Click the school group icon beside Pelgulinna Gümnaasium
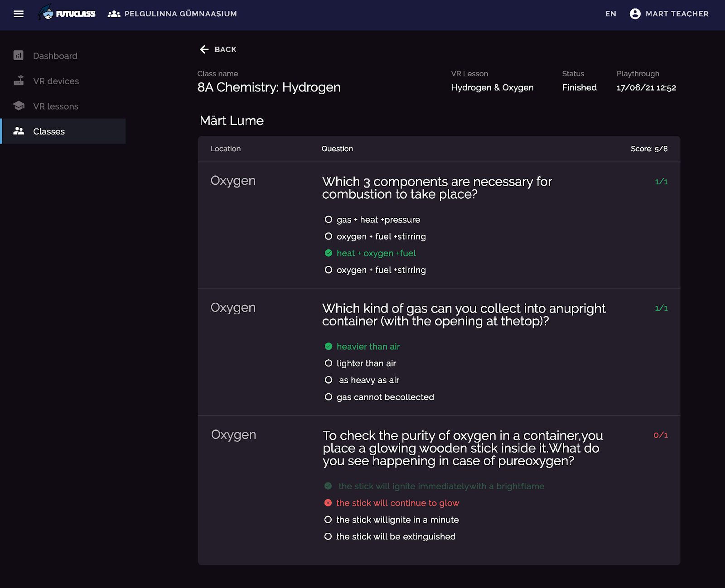 [114, 14]
